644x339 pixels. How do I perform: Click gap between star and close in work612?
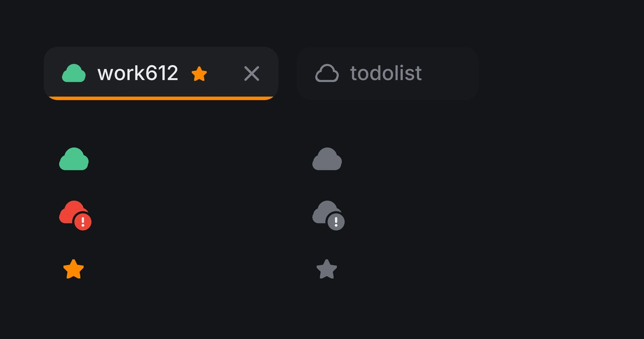click(225, 74)
